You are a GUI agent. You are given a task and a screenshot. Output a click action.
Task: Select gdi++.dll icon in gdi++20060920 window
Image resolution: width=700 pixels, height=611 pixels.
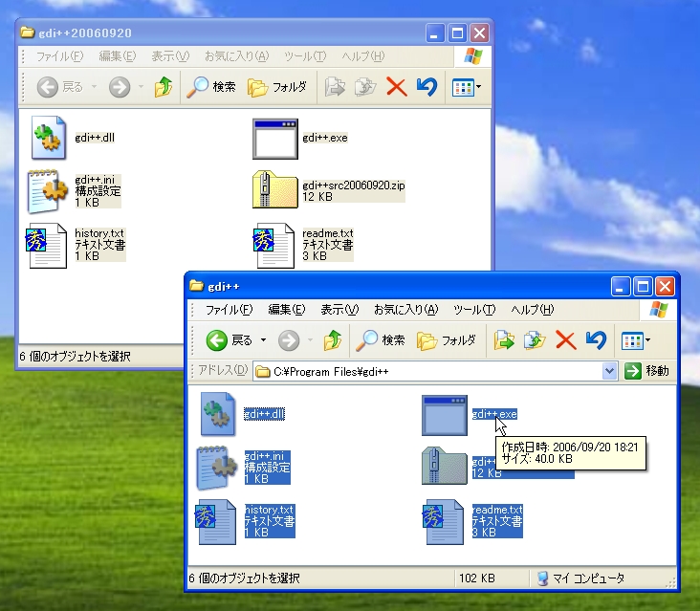click(x=49, y=138)
